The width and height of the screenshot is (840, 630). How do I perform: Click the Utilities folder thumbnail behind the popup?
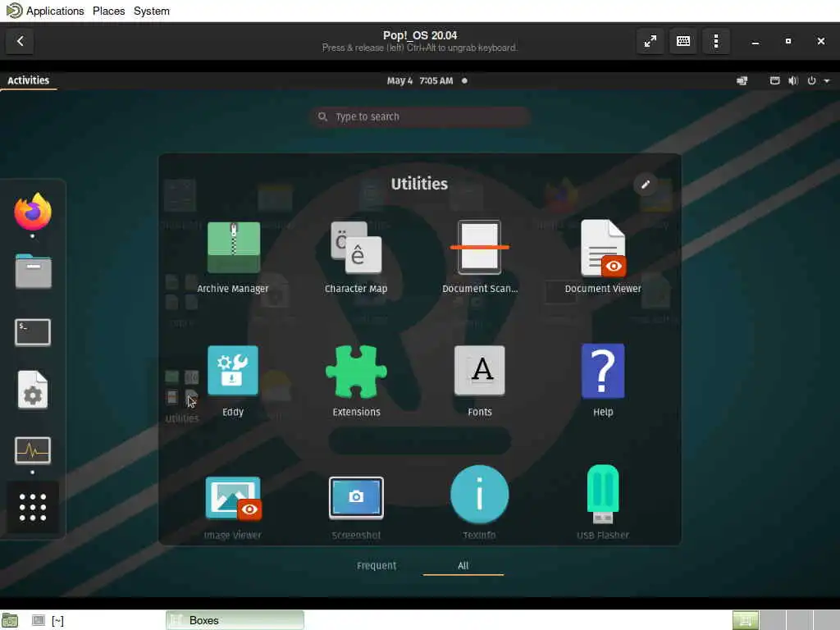[x=182, y=396]
